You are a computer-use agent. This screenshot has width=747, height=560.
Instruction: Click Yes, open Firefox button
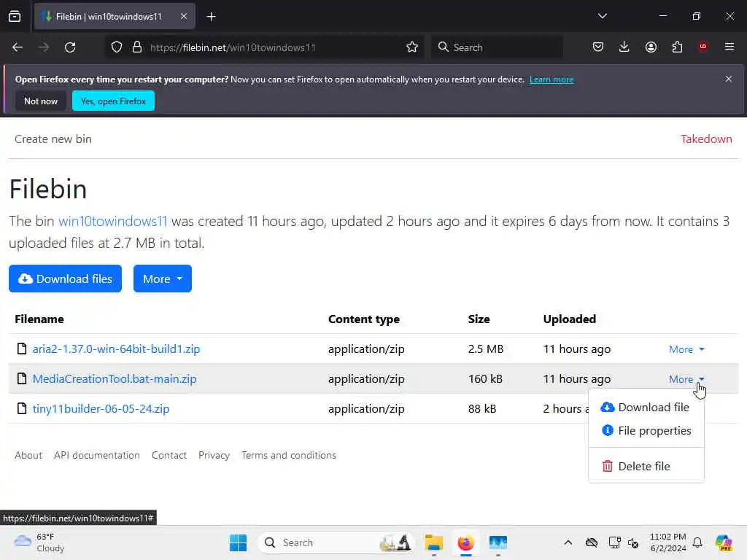[113, 101]
